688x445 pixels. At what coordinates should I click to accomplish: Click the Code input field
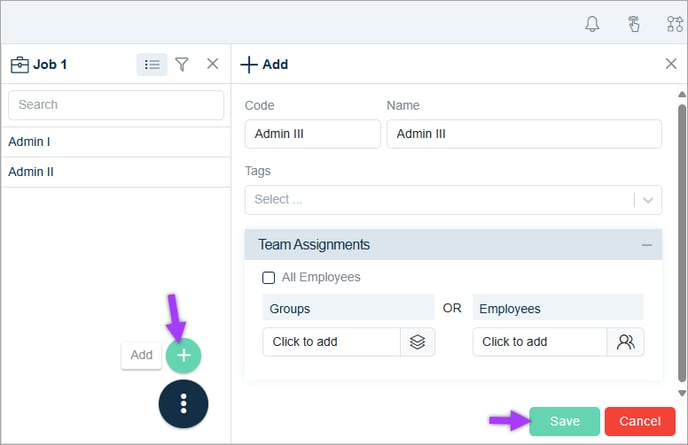[312, 134]
